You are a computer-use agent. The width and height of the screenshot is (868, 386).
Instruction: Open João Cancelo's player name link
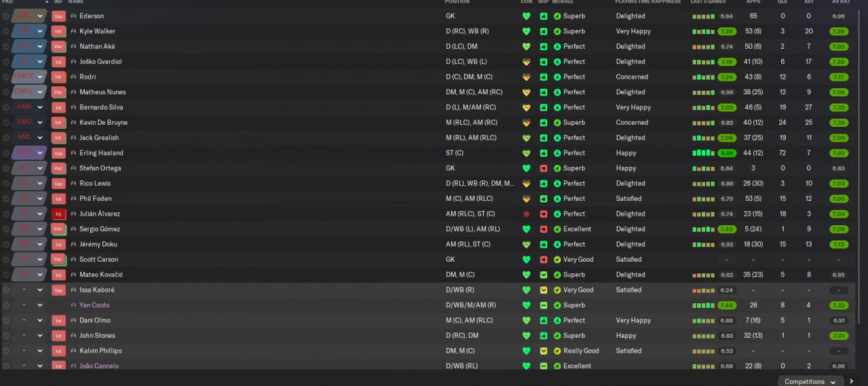pyautogui.click(x=99, y=366)
